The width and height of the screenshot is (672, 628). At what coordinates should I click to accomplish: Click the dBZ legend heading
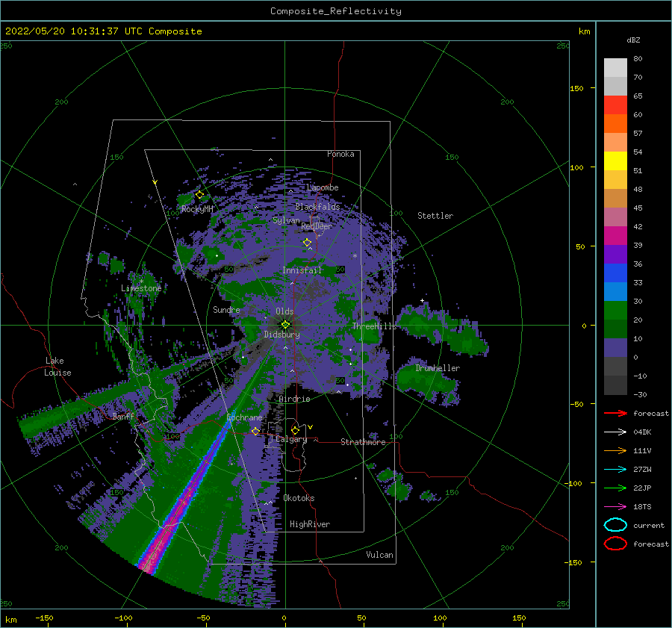coord(633,40)
